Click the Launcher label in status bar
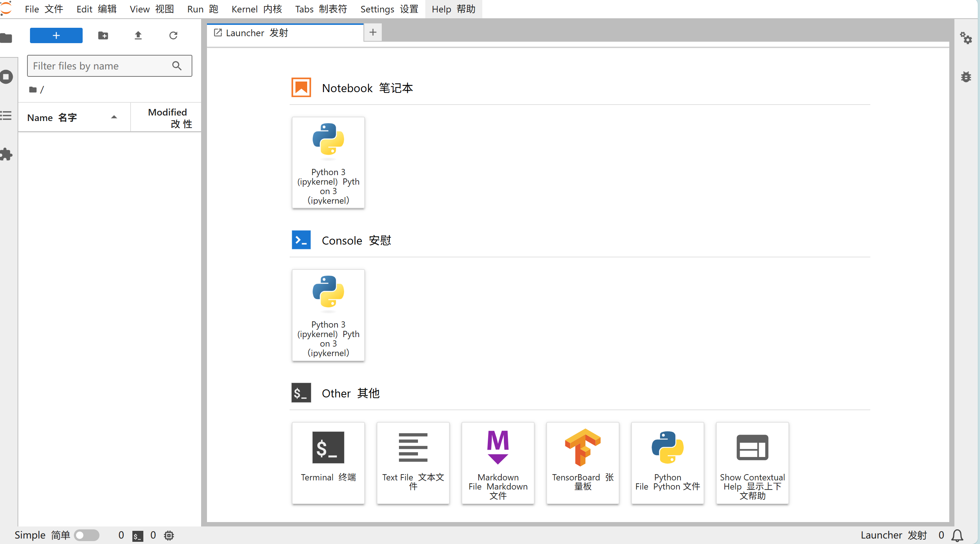980x544 pixels. pyautogui.click(x=894, y=535)
